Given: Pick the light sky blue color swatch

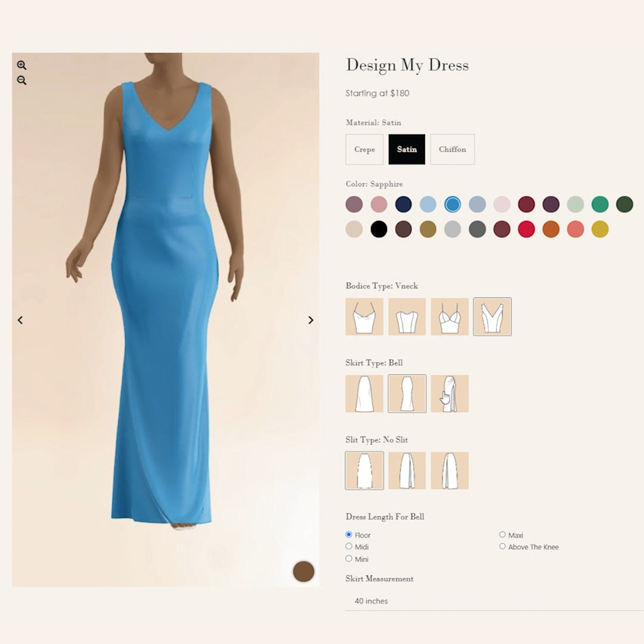Looking at the screenshot, I should click(x=428, y=204).
